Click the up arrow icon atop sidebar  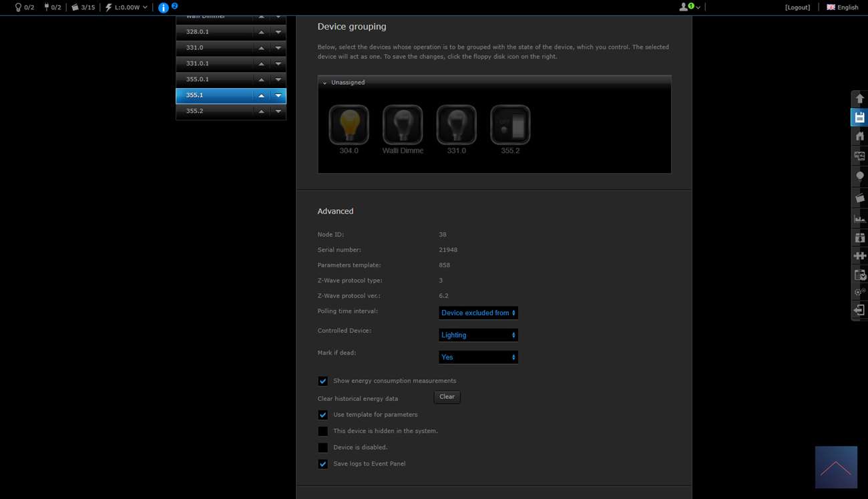[x=859, y=99]
